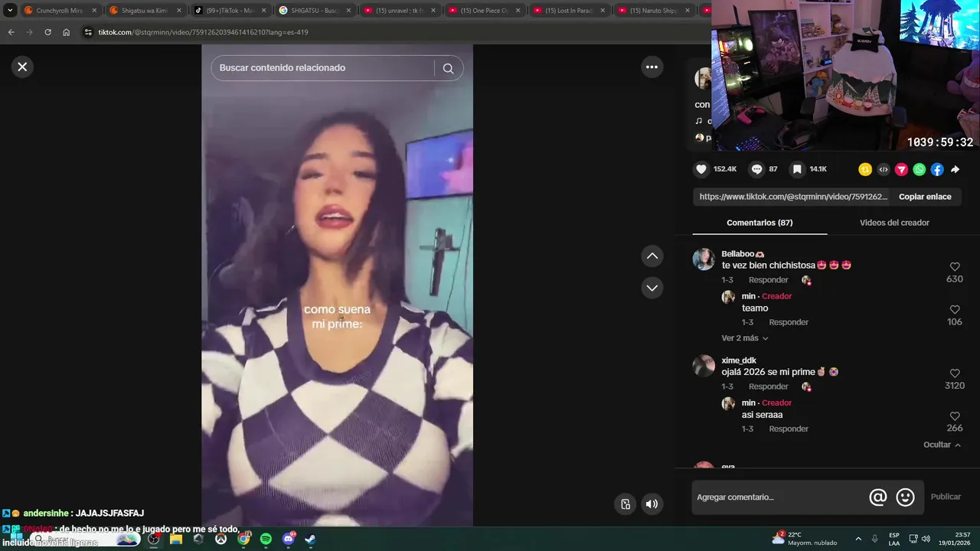Insert a mention with the @ icon

coord(878,497)
